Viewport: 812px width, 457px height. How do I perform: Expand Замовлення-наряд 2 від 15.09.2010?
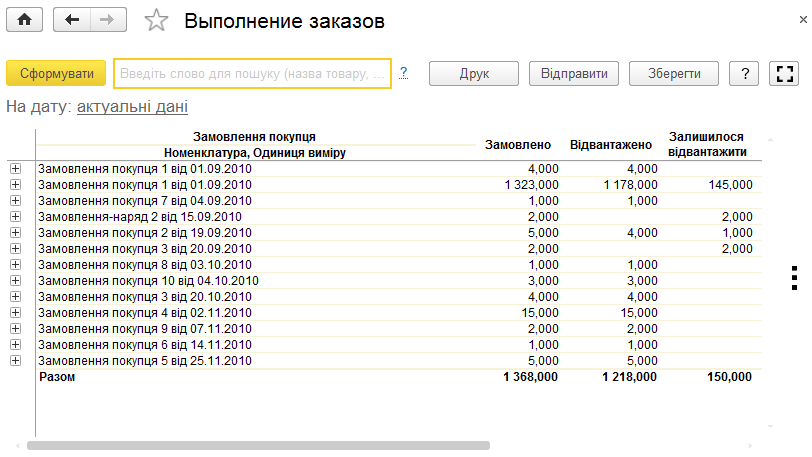click(16, 217)
